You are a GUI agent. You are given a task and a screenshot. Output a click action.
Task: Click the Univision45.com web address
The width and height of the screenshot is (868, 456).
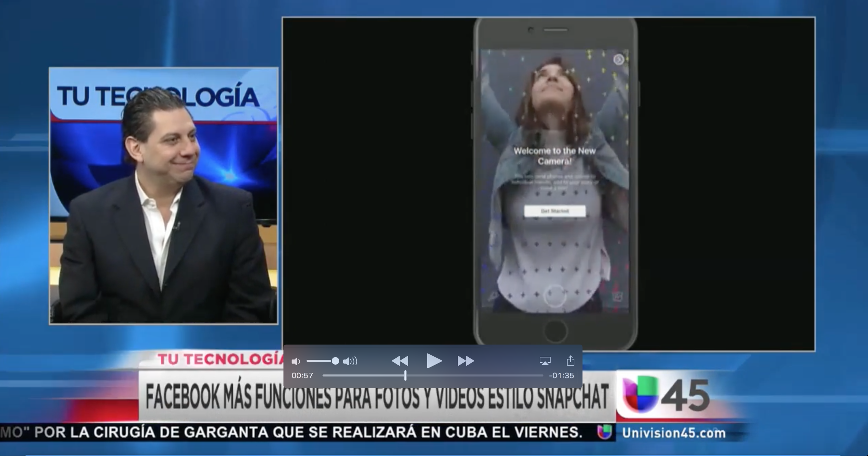tap(674, 433)
